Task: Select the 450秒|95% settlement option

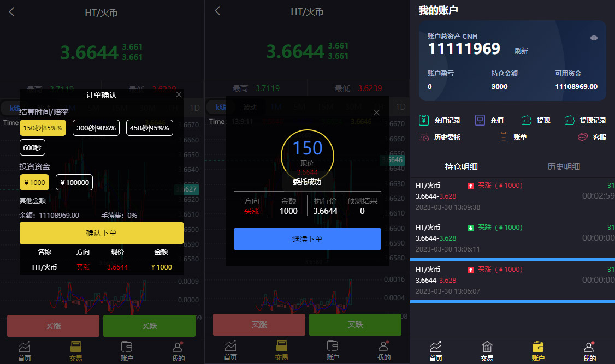Action: (x=150, y=128)
